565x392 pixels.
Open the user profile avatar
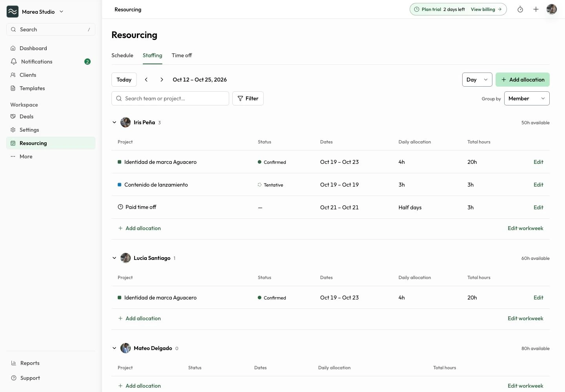(x=552, y=9)
